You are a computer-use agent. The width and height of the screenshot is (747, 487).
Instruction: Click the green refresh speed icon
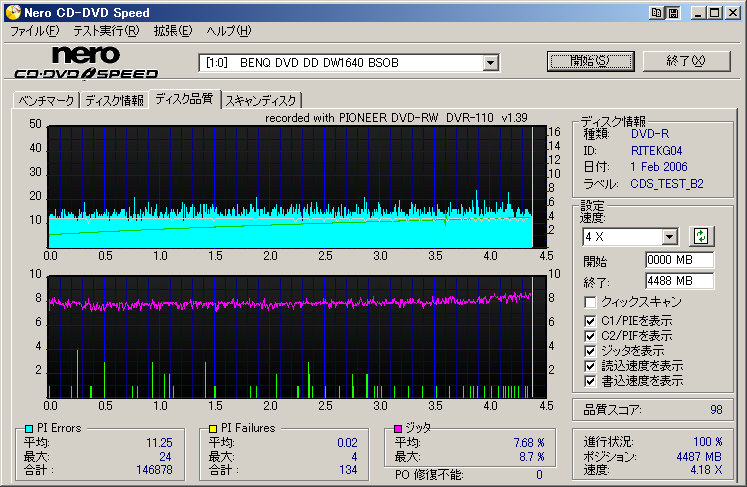(701, 236)
